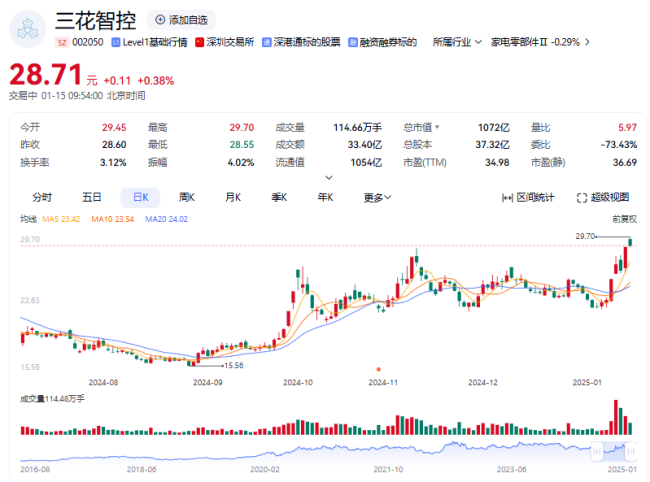Click the MA5 23.42 indicator label
The image size is (650, 482).
point(61,219)
